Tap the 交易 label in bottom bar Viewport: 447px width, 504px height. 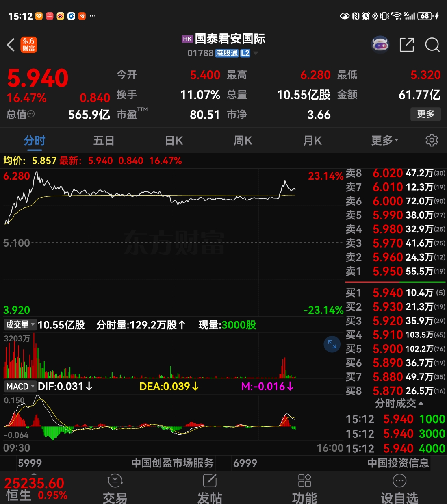(115, 497)
